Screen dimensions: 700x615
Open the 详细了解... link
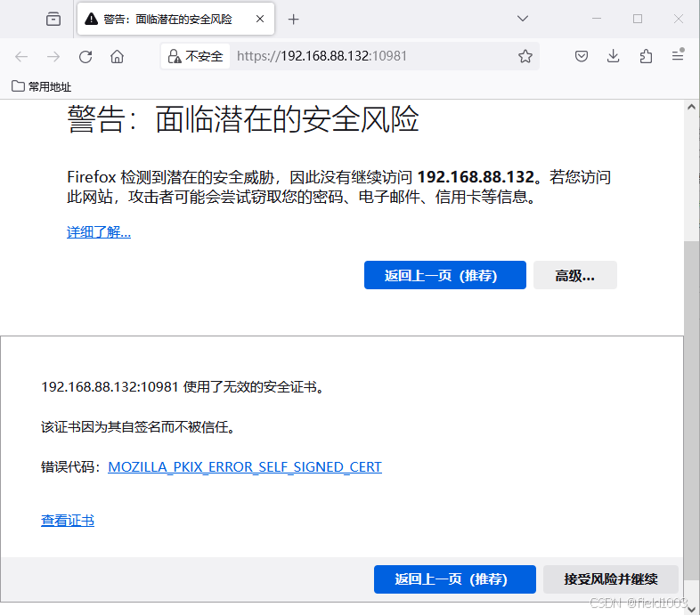(99, 232)
